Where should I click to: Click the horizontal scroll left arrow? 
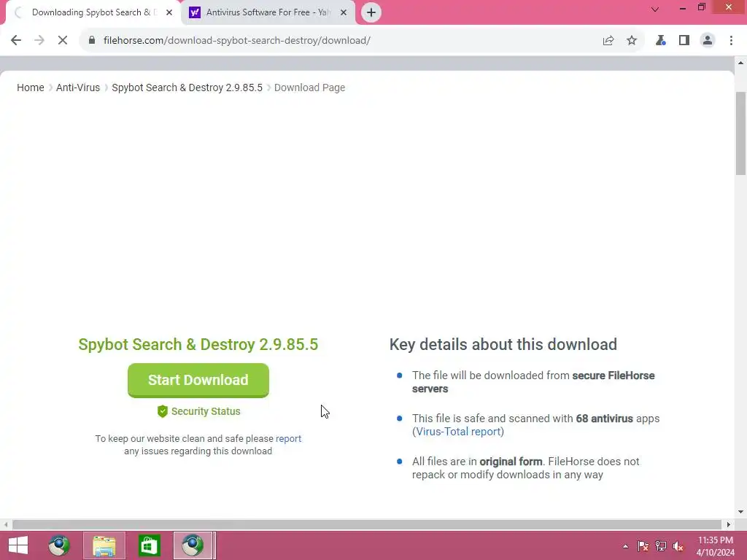(6, 524)
